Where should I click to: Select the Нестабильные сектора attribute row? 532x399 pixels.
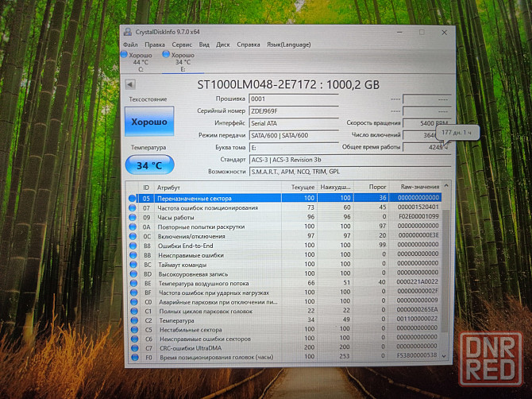click(x=284, y=329)
